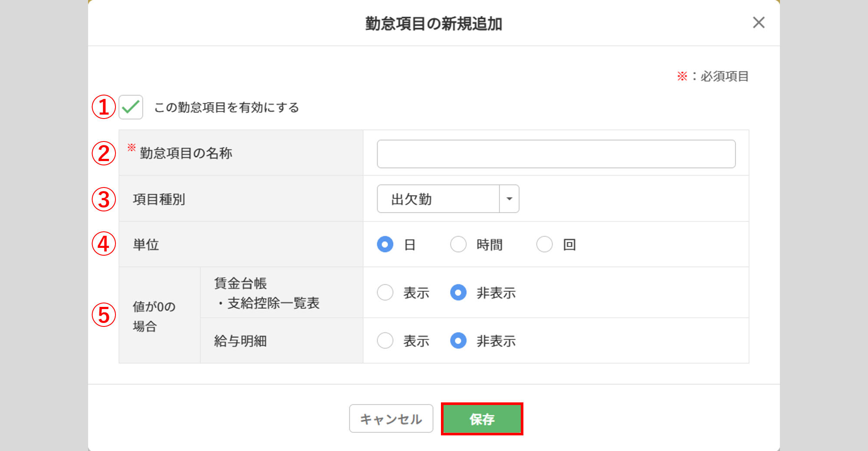Viewport: 868px width, 451px height.
Task: Select the 日 unit radio button
Action: pyautogui.click(x=385, y=244)
